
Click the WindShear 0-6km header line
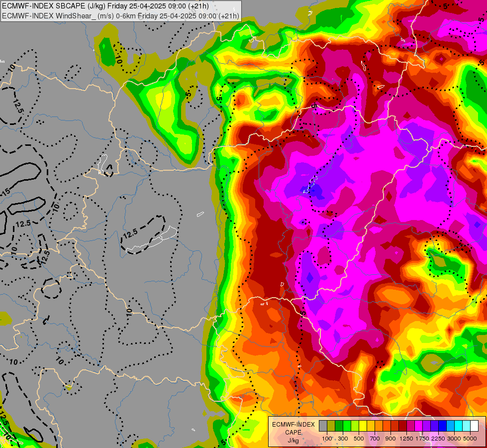120,16
